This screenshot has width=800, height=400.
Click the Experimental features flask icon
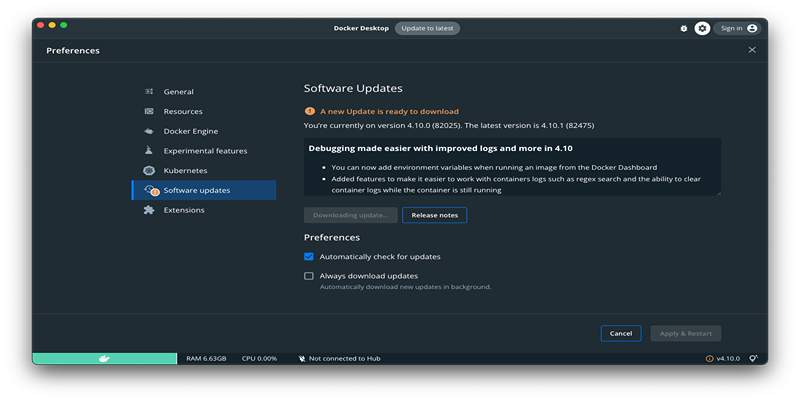[x=149, y=151]
